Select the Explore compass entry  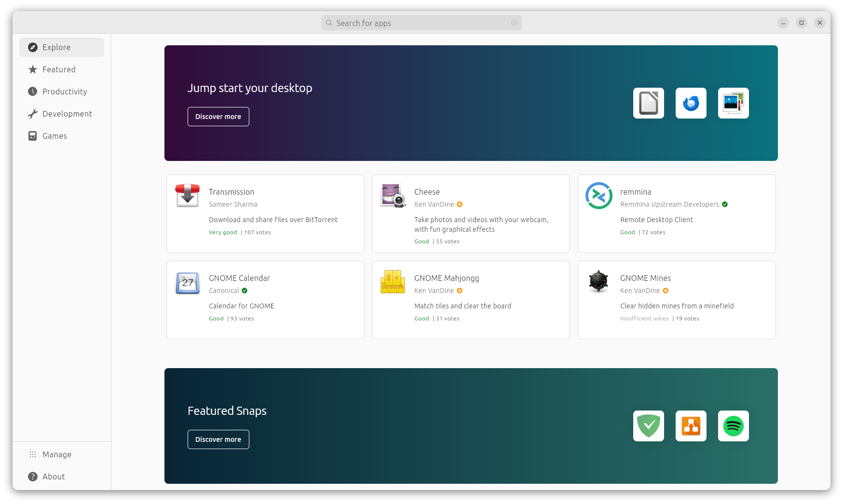click(x=56, y=47)
